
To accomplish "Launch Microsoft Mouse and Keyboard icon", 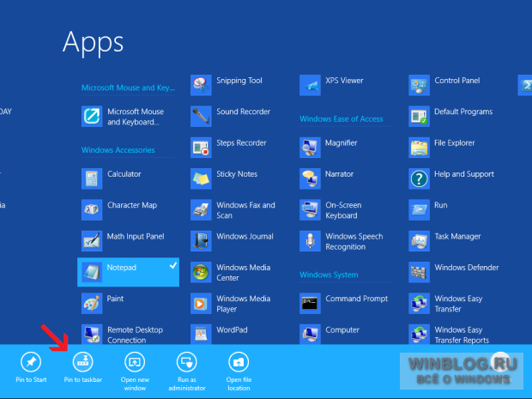I will click(92, 117).
